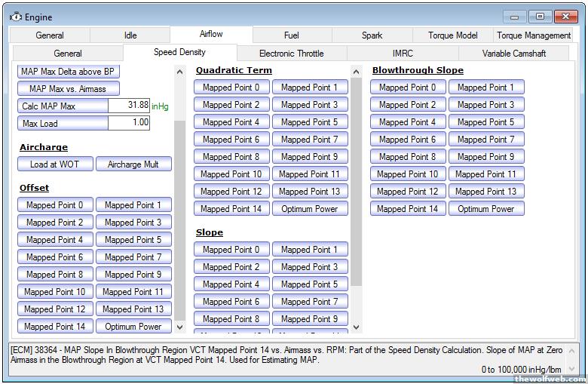This screenshot has height=384, width=588.
Task: Go to the Idle tab
Action: (x=130, y=35)
